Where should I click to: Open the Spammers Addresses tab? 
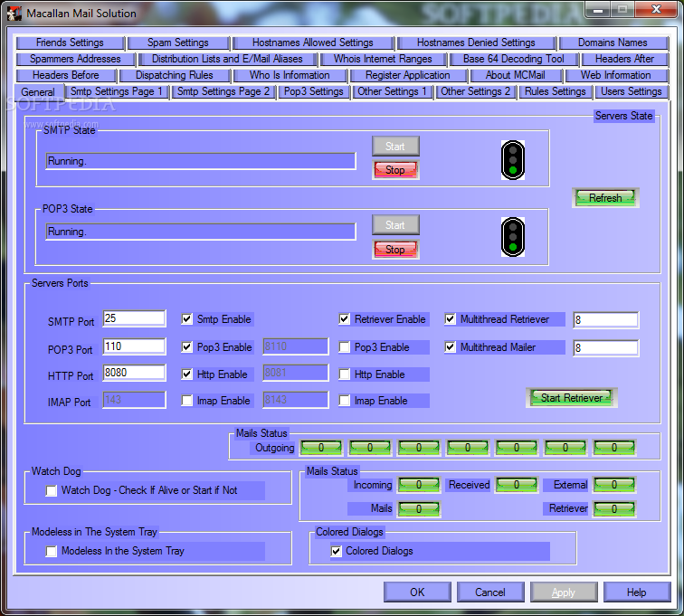pos(75,59)
